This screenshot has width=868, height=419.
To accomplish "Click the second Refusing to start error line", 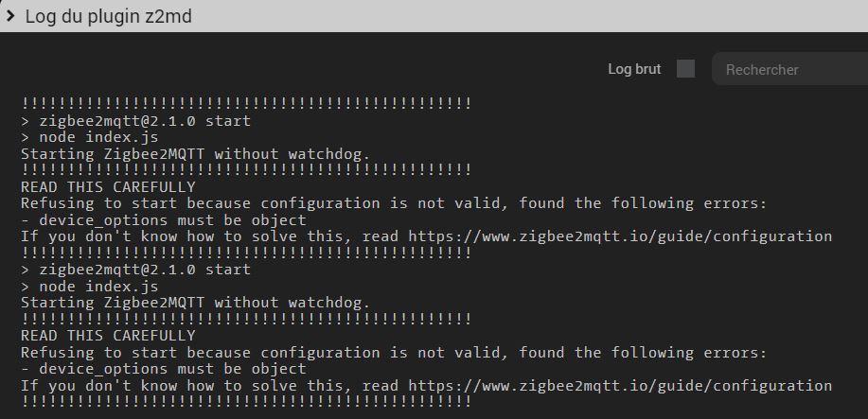I will tap(394, 353).
